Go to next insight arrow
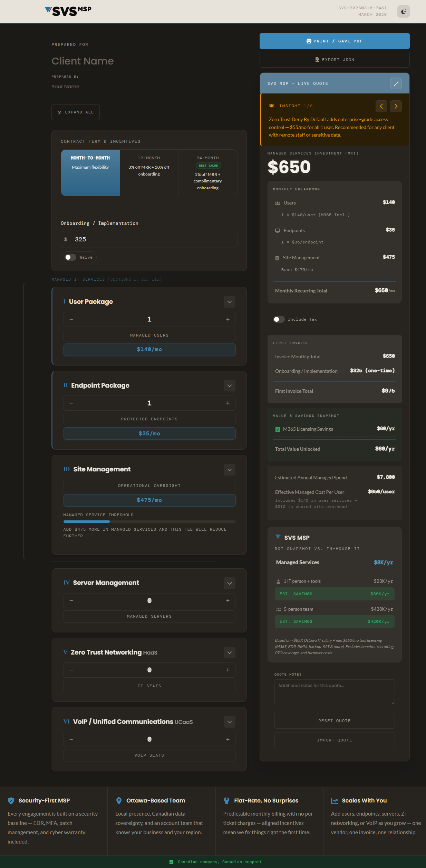This screenshot has width=426, height=868. pos(396,106)
